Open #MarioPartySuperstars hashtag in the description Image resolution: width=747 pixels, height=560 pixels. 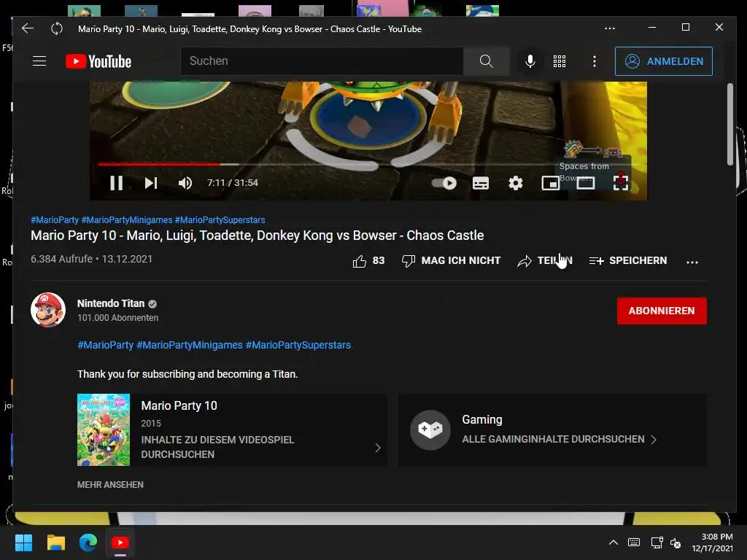pos(298,345)
